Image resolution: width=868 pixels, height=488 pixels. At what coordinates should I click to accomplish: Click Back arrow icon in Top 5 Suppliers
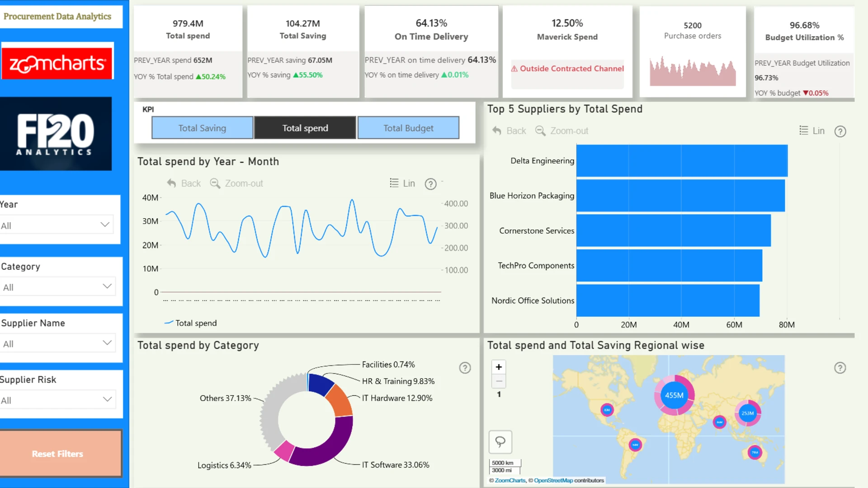497,131
